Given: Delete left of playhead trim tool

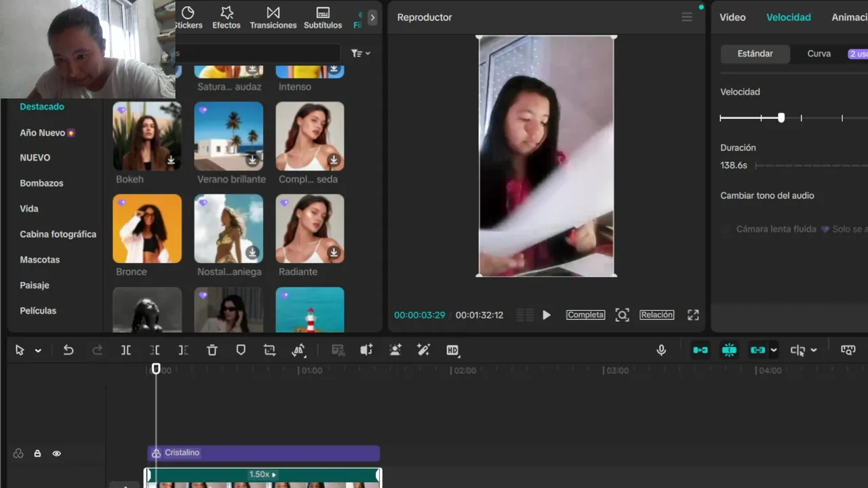Looking at the screenshot, I should coord(155,350).
